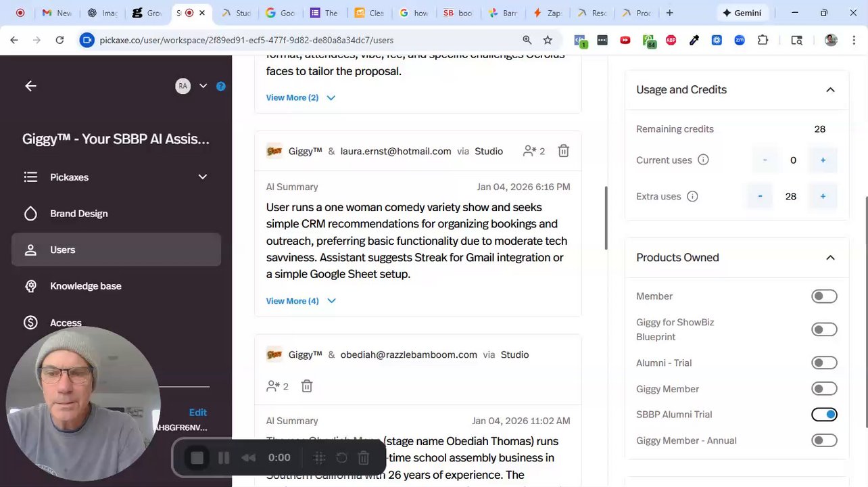
Task: Stop the screen recording
Action: click(197, 458)
